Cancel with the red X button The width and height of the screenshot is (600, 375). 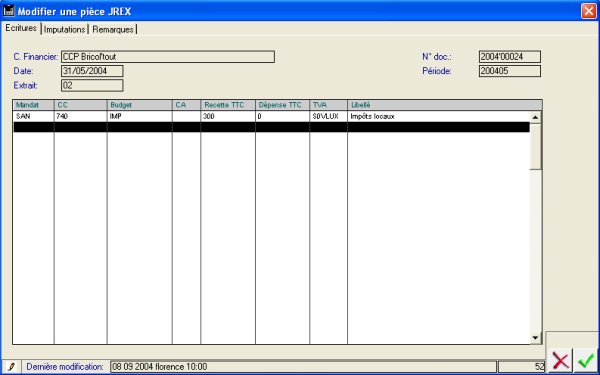tap(561, 360)
